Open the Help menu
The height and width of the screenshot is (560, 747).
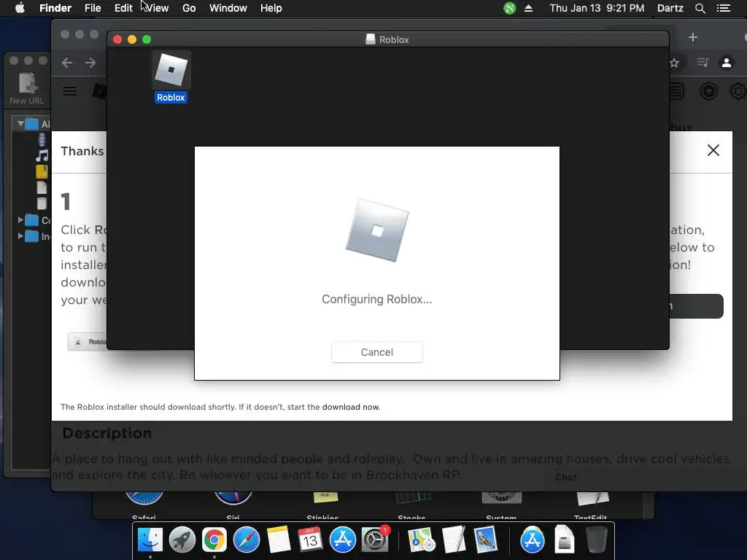point(271,8)
